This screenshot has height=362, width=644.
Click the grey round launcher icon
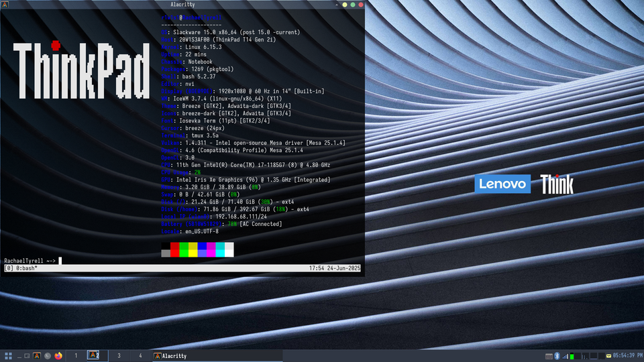coord(48,356)
